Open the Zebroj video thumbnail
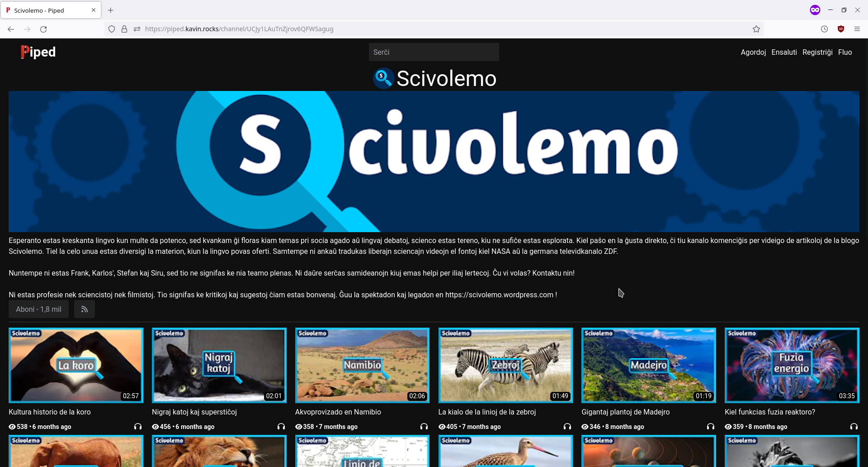 tap(505, 365)
